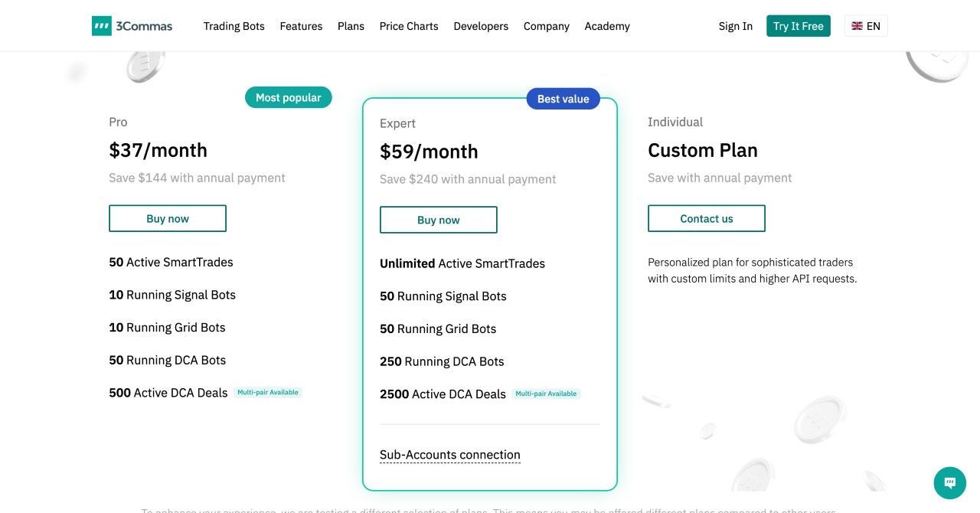
Task: Buy the Pro plan now
Action: coord(168,218)
